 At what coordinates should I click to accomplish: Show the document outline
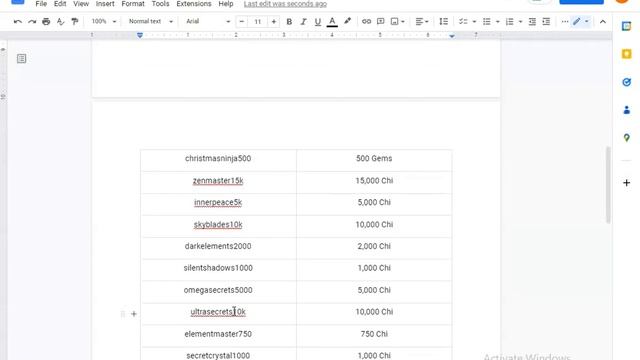point(22,59)
